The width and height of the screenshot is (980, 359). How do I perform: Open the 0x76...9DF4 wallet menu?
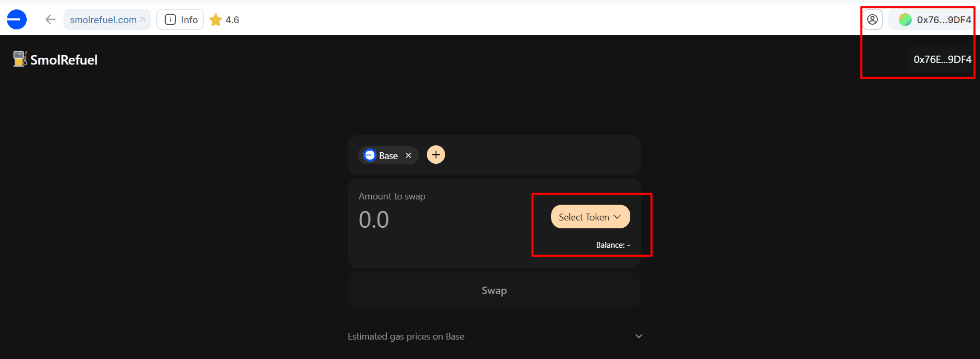(x=931, y=20)
